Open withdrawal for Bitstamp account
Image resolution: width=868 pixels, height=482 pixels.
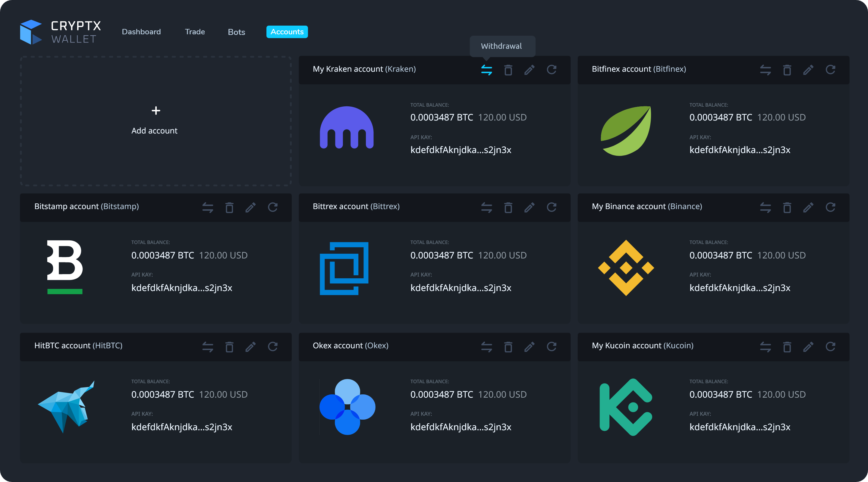pos(208,207)
